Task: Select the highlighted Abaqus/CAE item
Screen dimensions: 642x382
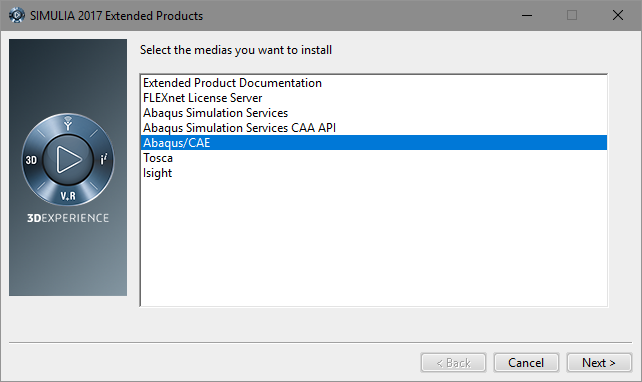Action: [373, 143]
